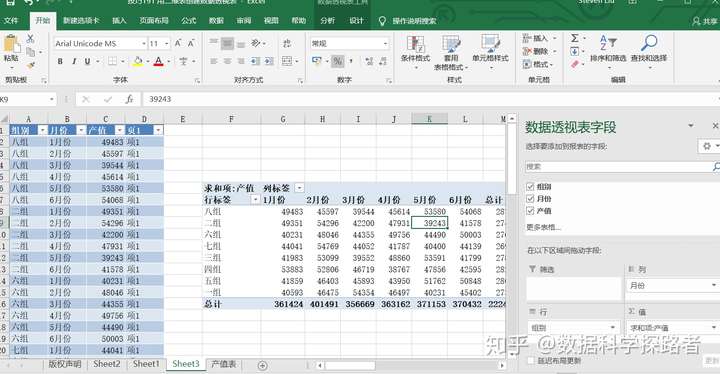Uncheck the 组别 field checkbox
Screen dimensions: 720x374
(x=530, y=187)
